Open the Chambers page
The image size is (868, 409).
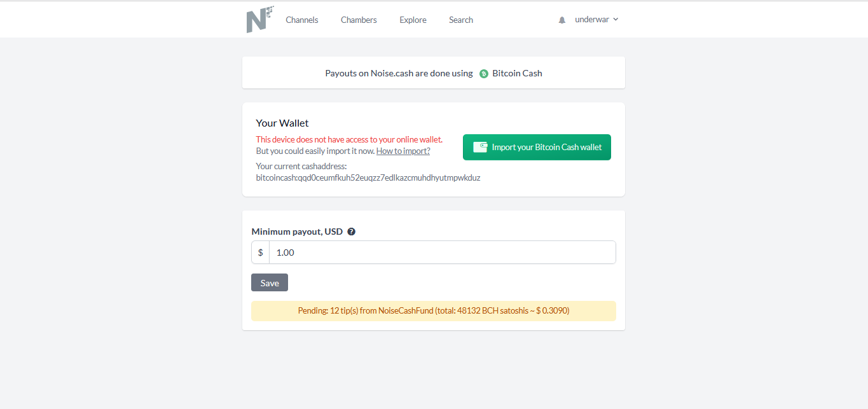(359, 20)
